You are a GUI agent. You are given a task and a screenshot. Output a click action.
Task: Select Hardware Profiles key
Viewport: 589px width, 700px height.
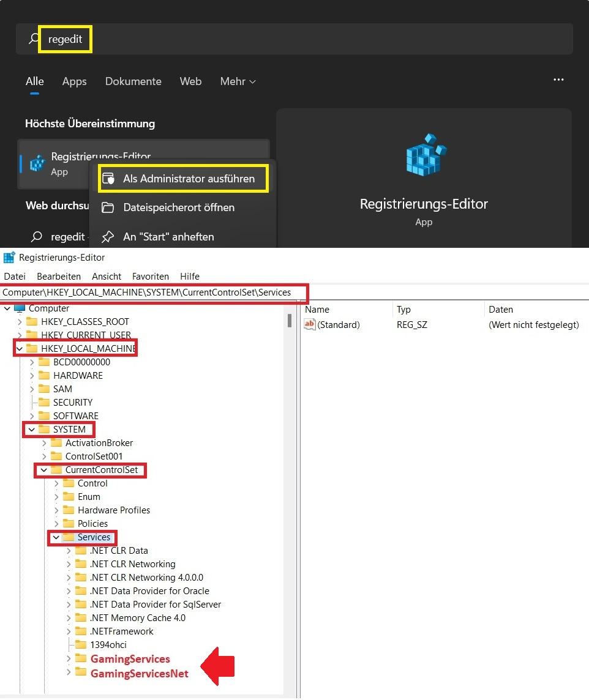click(114, 510)
